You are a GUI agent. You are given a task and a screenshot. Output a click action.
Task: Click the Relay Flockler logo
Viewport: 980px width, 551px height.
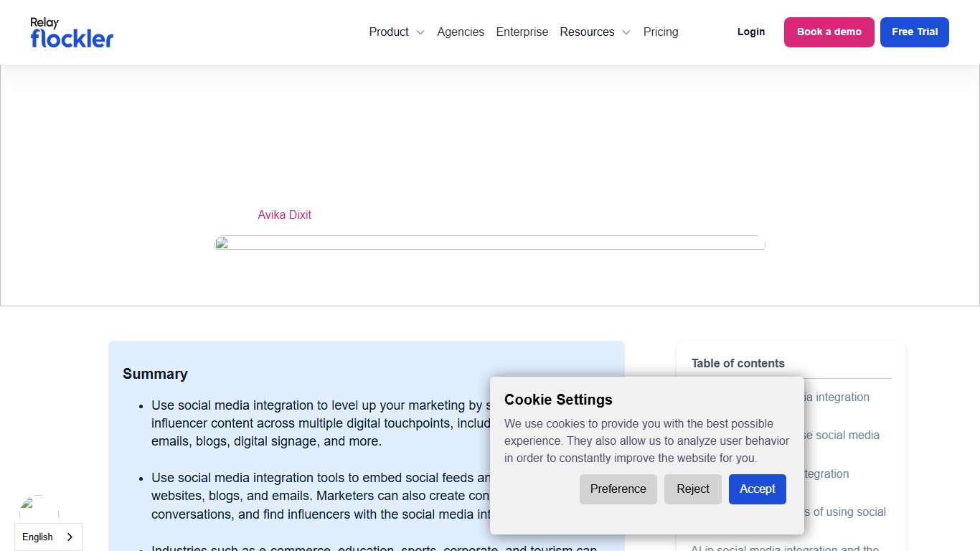coord(72,32)
